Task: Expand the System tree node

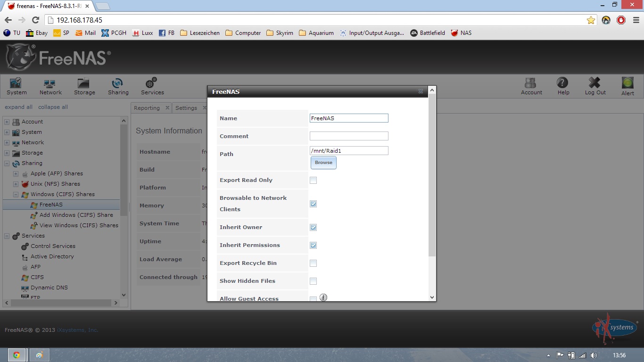Action: coord(7,132)
